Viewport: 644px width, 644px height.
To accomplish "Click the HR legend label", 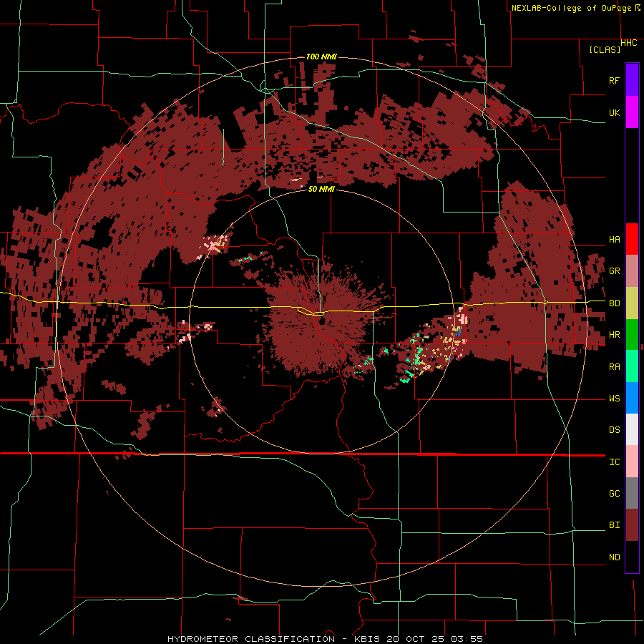I will [x=615, y=335].
